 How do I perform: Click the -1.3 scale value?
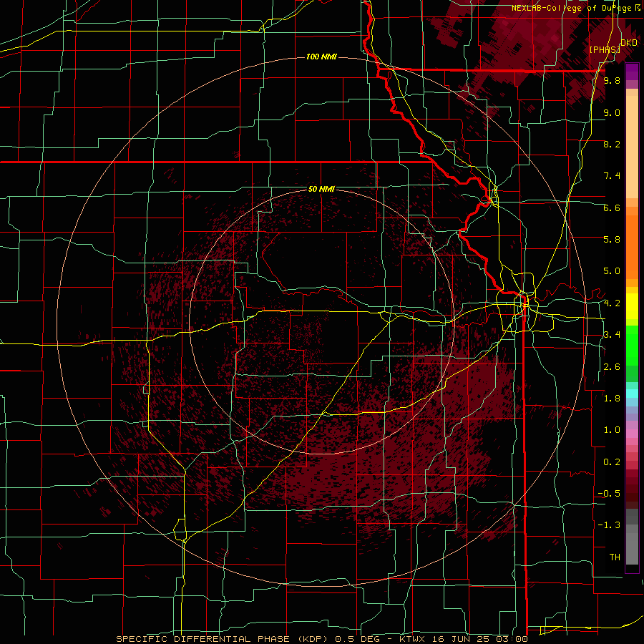pyautogui.click(x=610, y=525)
